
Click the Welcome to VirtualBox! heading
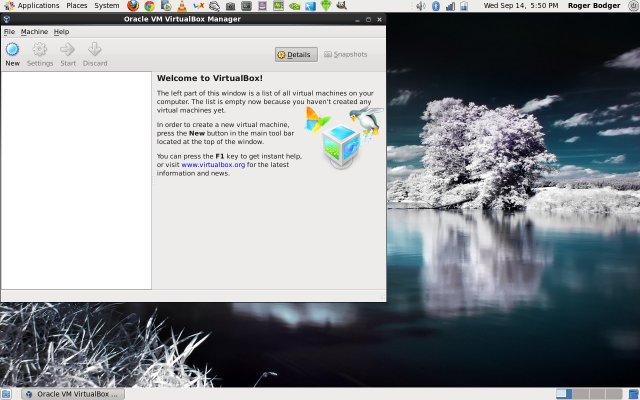pyautogui.click(x=210, y=78)
